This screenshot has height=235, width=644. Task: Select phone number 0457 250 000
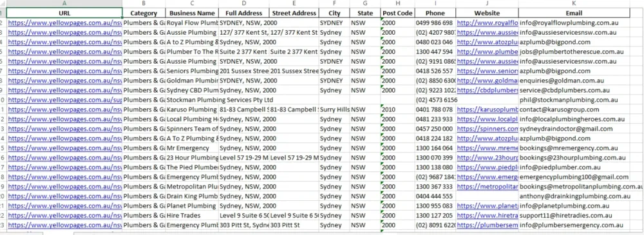point(435,129)
